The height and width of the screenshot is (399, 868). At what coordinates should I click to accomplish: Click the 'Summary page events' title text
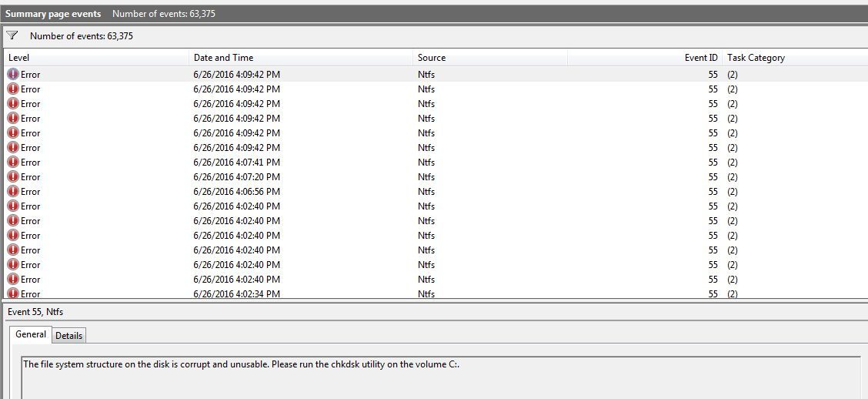tap(53, 14)
